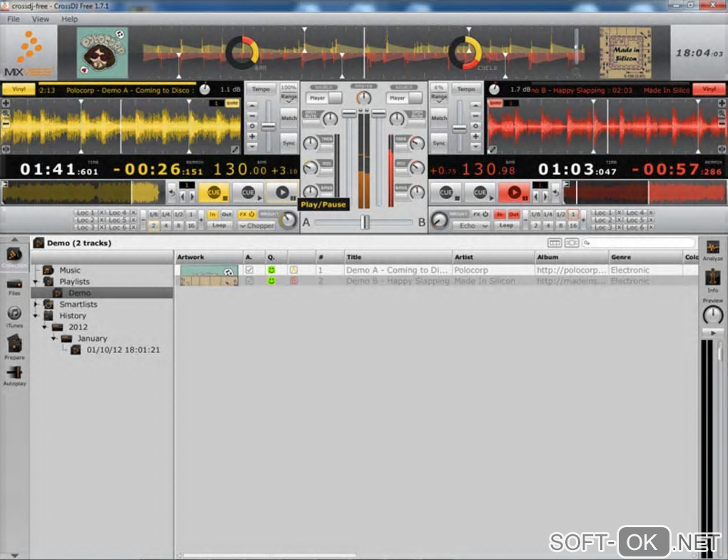The height and width of the screenshot is (560, 728).
Task: Click deck B return-to-start arrow icon
Action: click(556, 193)
